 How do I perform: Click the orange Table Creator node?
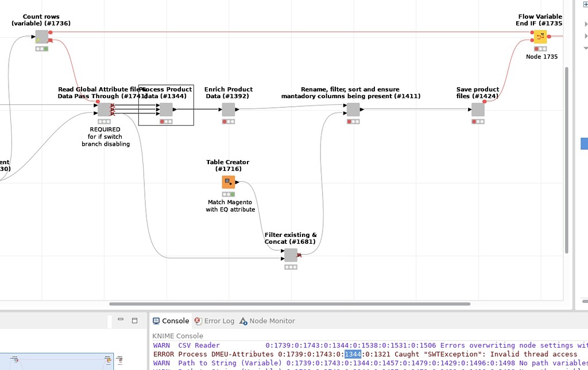pyautogui.click(x=229, y=182)
